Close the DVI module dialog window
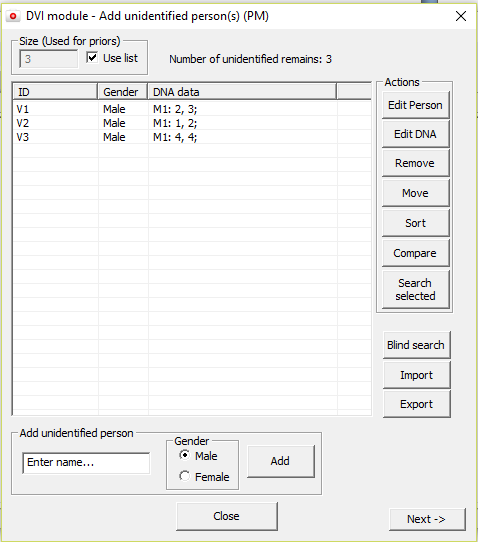This screenshot has width=478, height=542. 461,16
